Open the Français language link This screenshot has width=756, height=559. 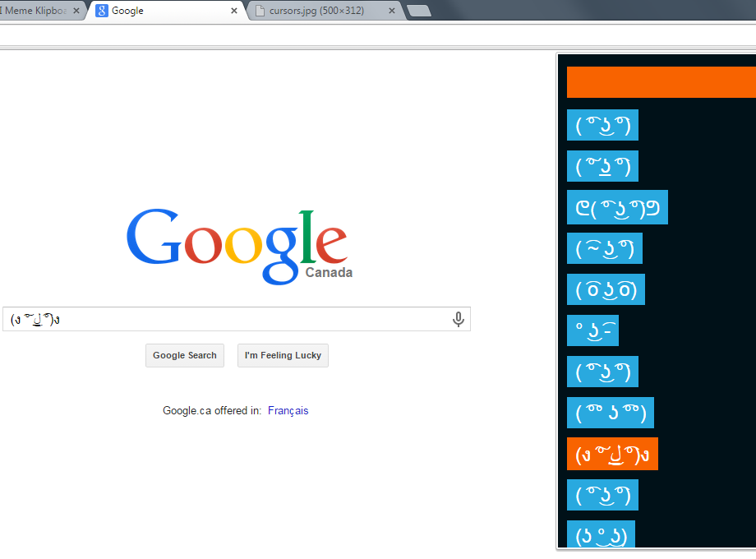click(288, 410)
